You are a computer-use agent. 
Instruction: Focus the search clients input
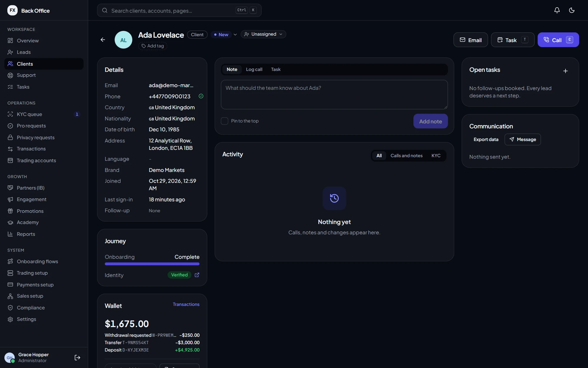179,11
